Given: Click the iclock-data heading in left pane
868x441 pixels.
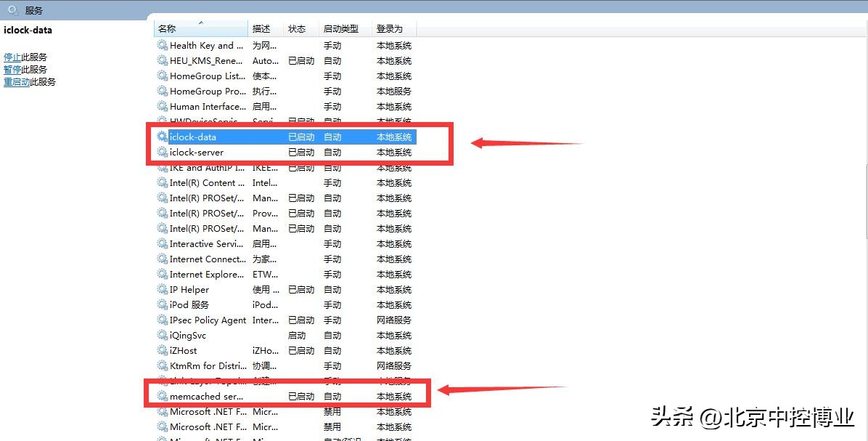Looking at the screenshot, I should 28,30.
